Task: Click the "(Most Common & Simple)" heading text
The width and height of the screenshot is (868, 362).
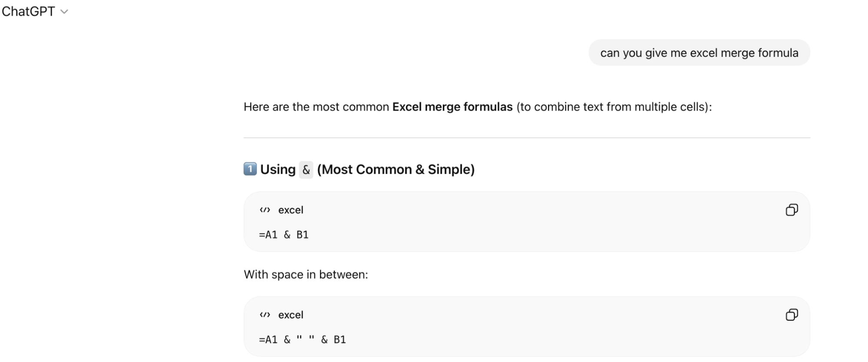Action: pyautogui.click(x=396, y=169)
